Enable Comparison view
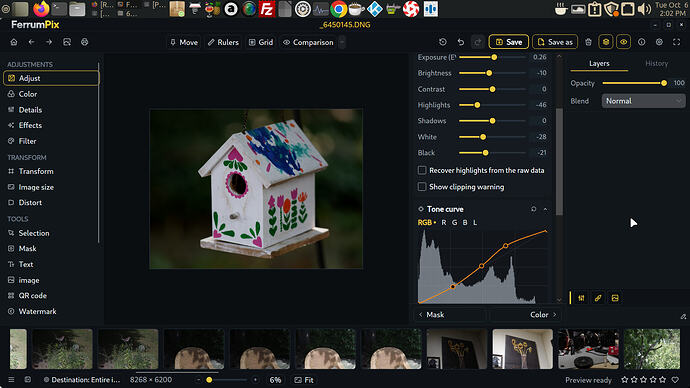 [308, 42]
